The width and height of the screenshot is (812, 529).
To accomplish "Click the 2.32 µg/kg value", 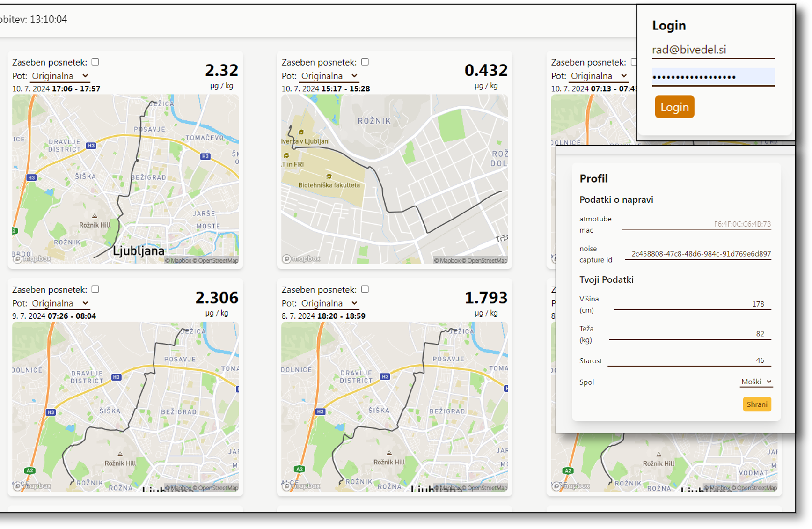I will click(221, 70).
